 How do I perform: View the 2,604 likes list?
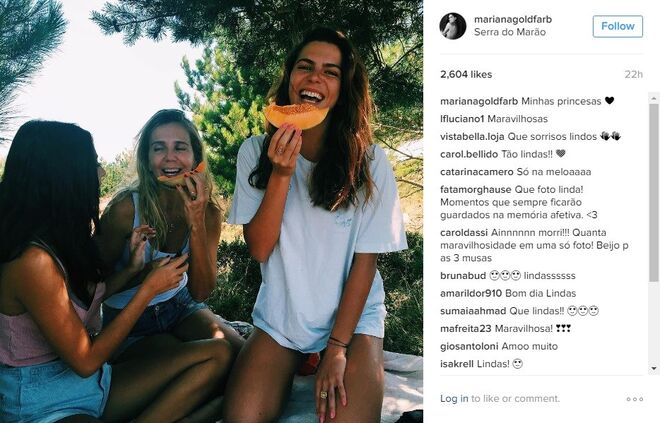tap(466, 74)
